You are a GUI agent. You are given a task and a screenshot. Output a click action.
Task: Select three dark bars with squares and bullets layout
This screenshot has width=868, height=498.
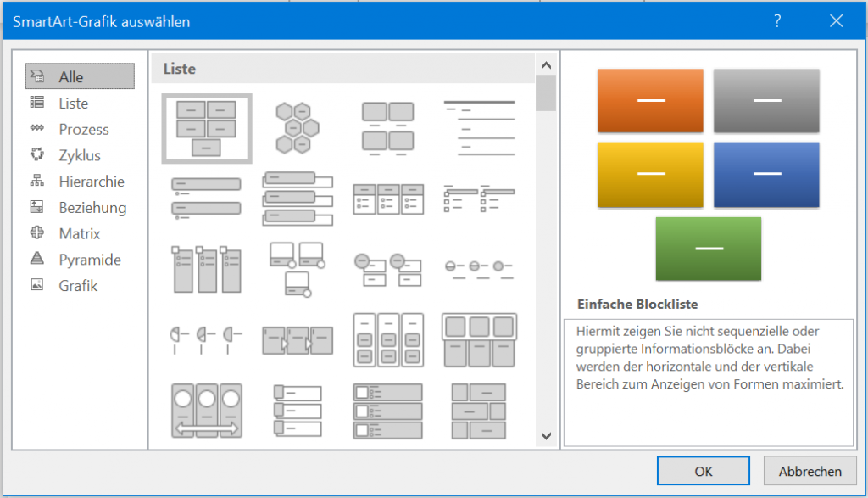pyautogui.click(x=388, y=411)
